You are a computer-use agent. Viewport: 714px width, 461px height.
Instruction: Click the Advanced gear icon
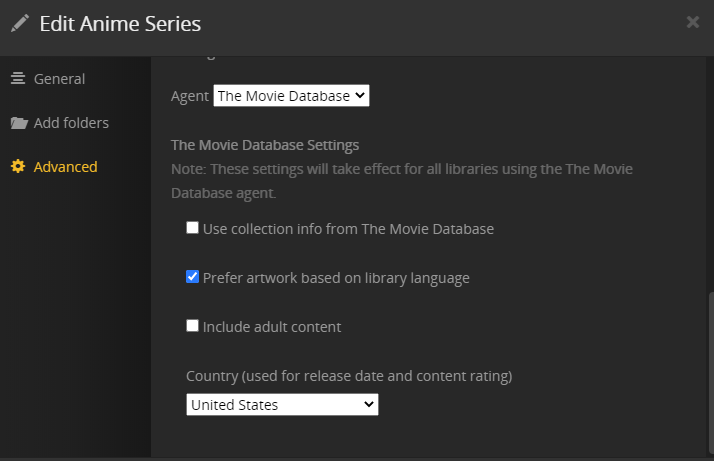(18, 167)
